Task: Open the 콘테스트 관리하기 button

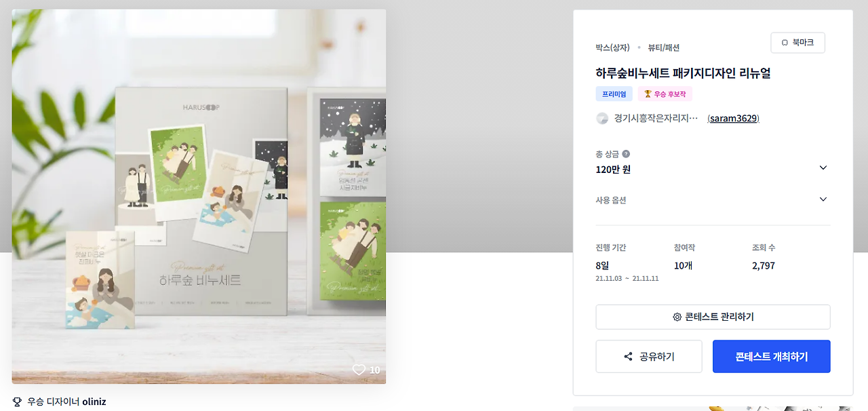Action: [x=713, y=317]
